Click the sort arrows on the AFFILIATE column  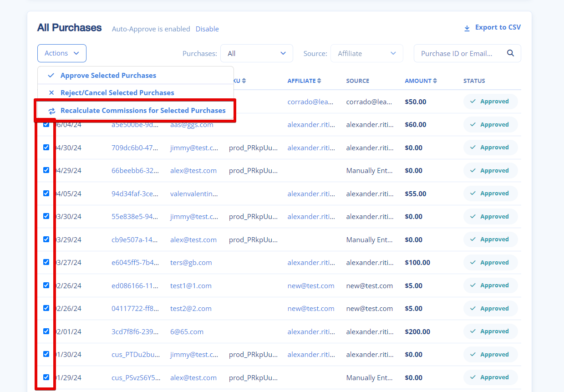click(x=319, y=80)
